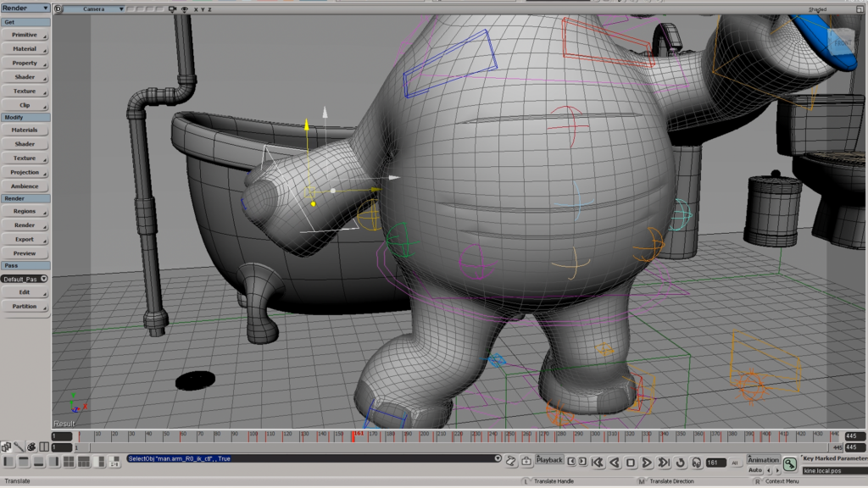Viewport: 868px width, 488px height.
Task: Open the Camera view dropdown
Action: coord(95,9)
